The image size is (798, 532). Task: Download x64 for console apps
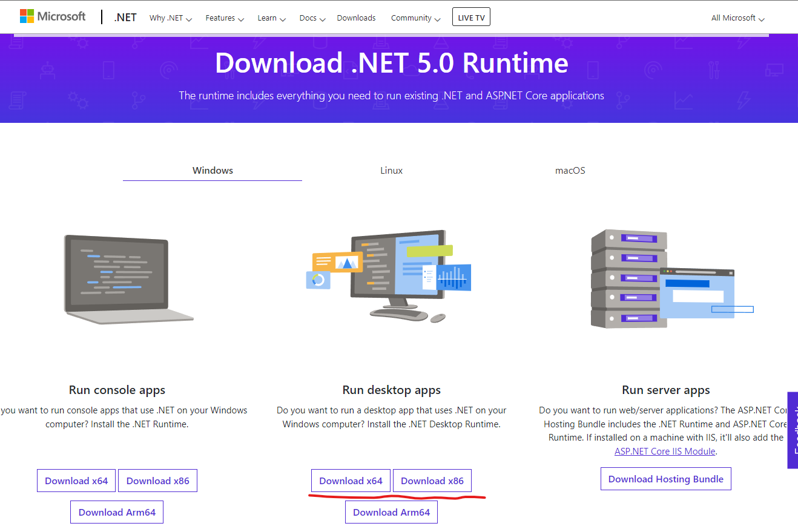(x=76, y=481)
